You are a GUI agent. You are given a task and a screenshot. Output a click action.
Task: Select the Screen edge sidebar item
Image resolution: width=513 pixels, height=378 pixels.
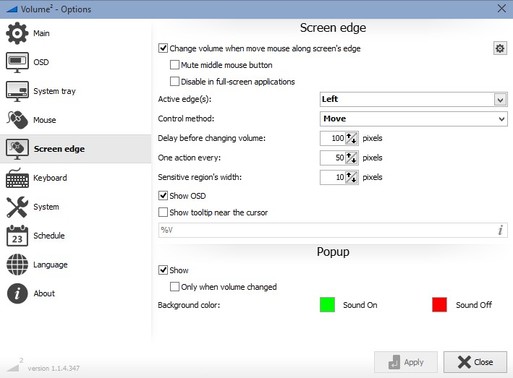[75, 149]
